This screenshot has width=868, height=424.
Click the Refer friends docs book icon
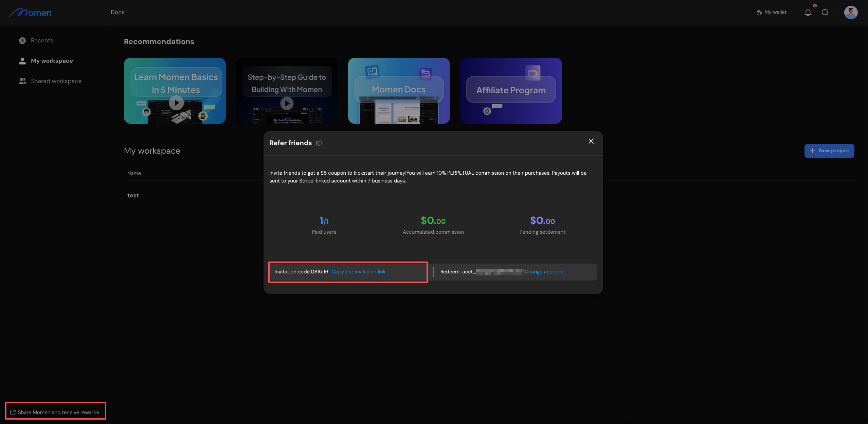pos(319,143)
